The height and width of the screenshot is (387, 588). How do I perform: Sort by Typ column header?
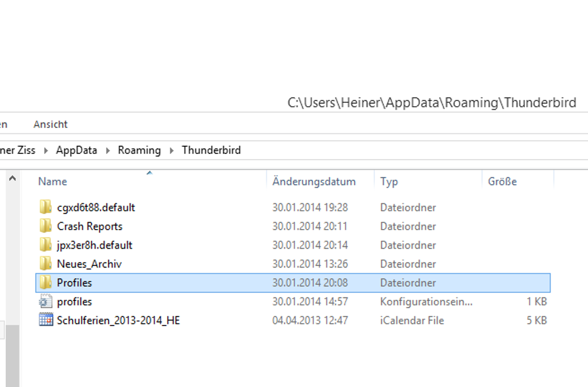coord(389,181)
